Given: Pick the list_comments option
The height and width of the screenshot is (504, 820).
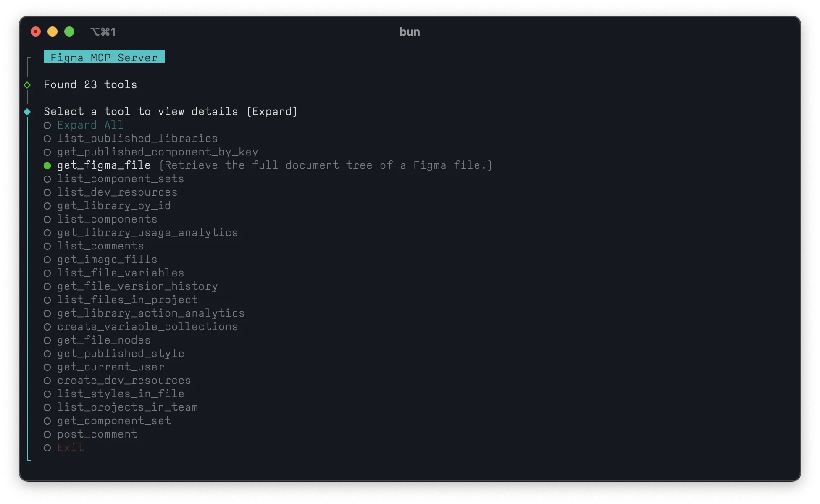Looking at the screenshot, I should point(100,246).
